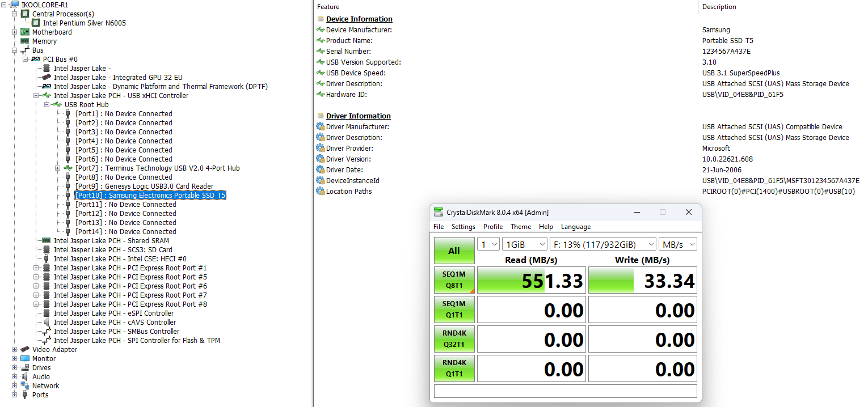The width and height of the screenshot is (868, 407).
Task: Select the Port1 No Device Connected row
Action: point(124,113)
